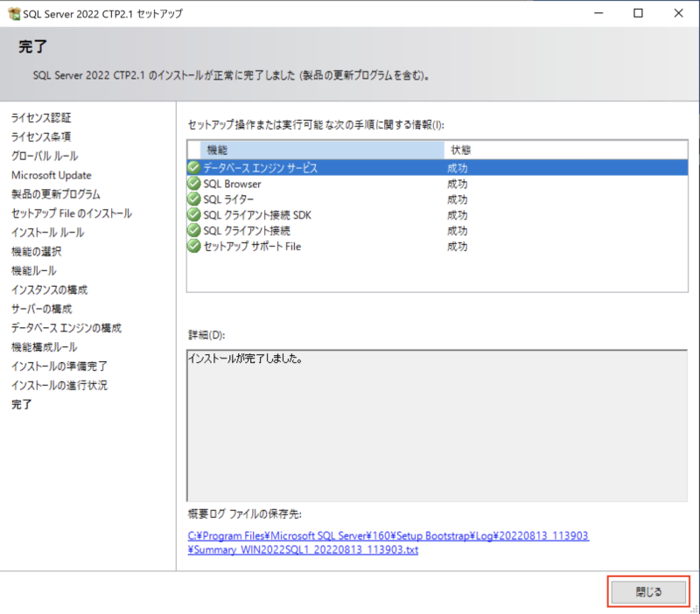Close the setup window with X

pos(679,13)
